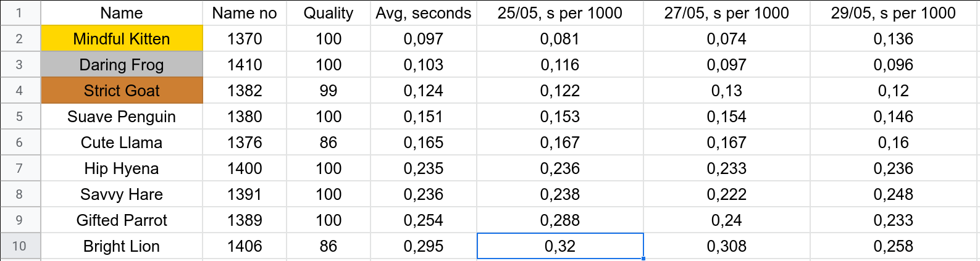The width and height of the screenshot is (980, 261).
Task: Select the 29/05, s per 1000 header
Action: (894, 13)
